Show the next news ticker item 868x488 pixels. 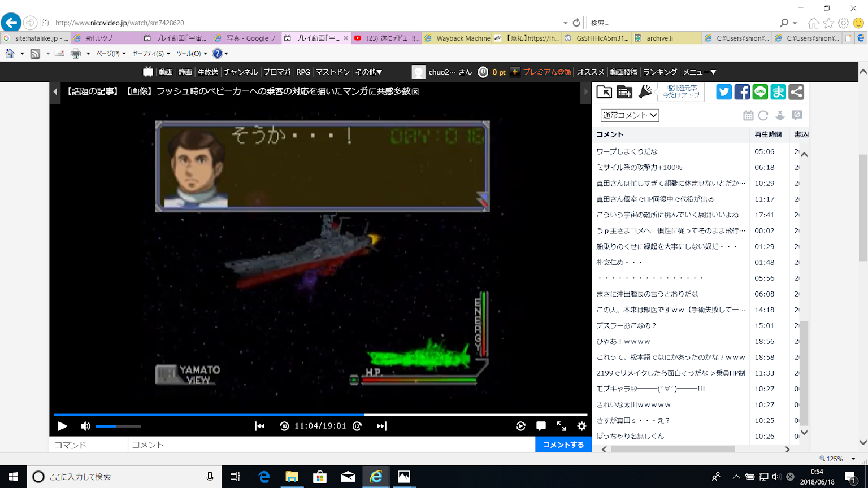tap(585, 91)
